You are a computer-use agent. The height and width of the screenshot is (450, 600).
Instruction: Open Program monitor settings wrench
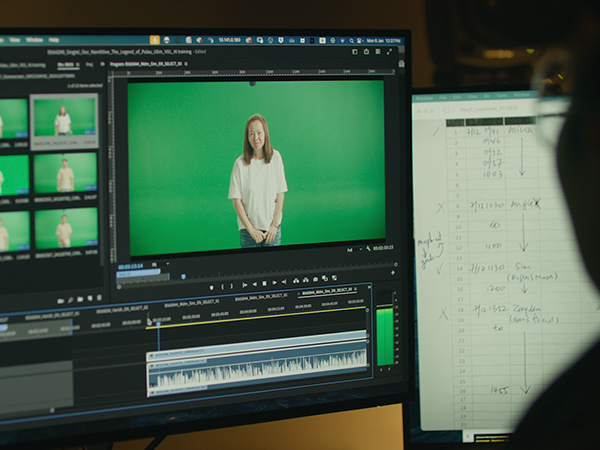368,249
